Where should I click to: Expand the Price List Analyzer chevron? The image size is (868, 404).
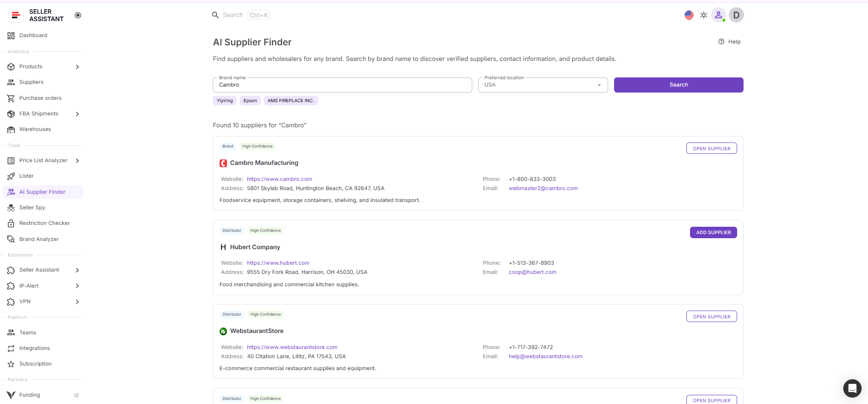[x=77, y=161]
